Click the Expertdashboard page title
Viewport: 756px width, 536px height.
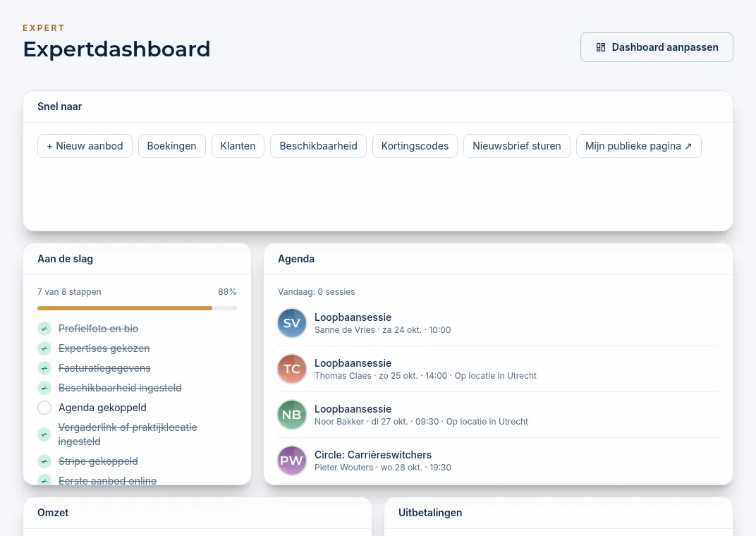pyautogui.click(x=116, y=49)
